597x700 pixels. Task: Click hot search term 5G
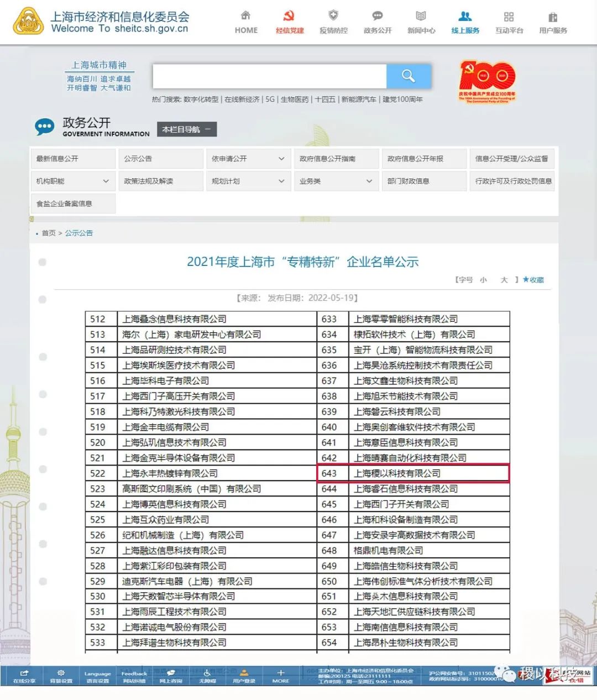point(270,100)
